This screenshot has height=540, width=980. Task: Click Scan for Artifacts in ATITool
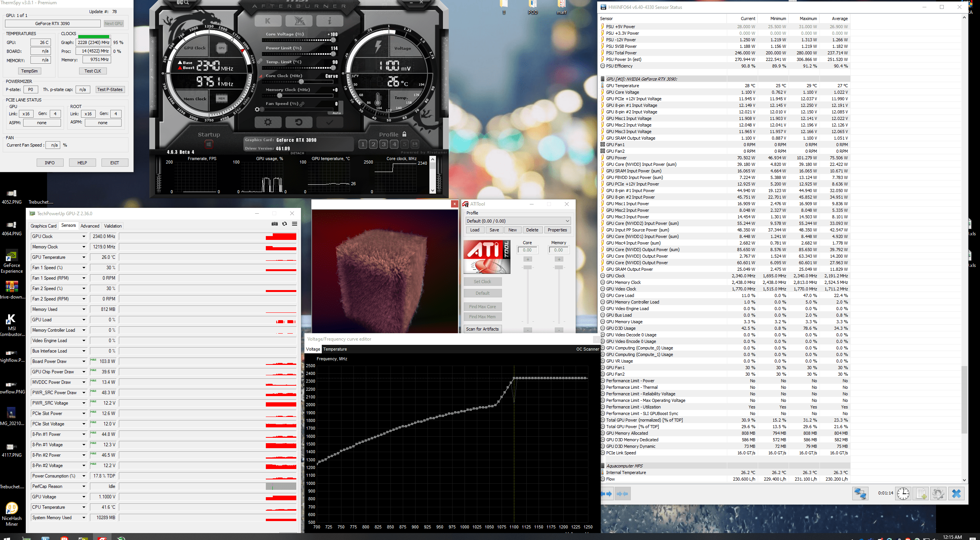[482, 329]
